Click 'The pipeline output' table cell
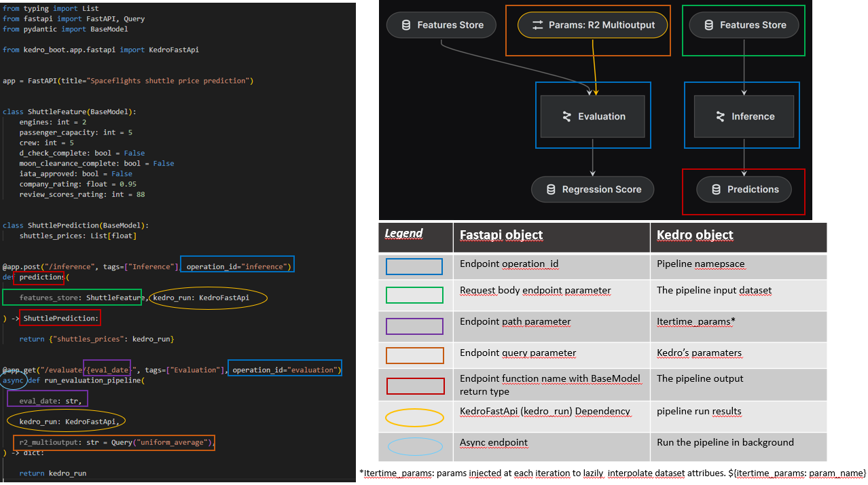Screen dimensions: 868x485 click(738, 384)
